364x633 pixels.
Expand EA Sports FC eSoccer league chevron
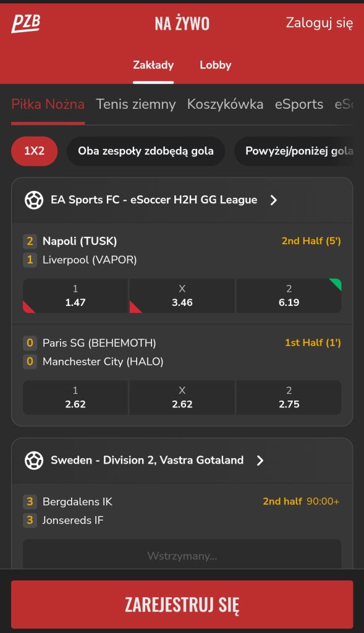[274, 200]
